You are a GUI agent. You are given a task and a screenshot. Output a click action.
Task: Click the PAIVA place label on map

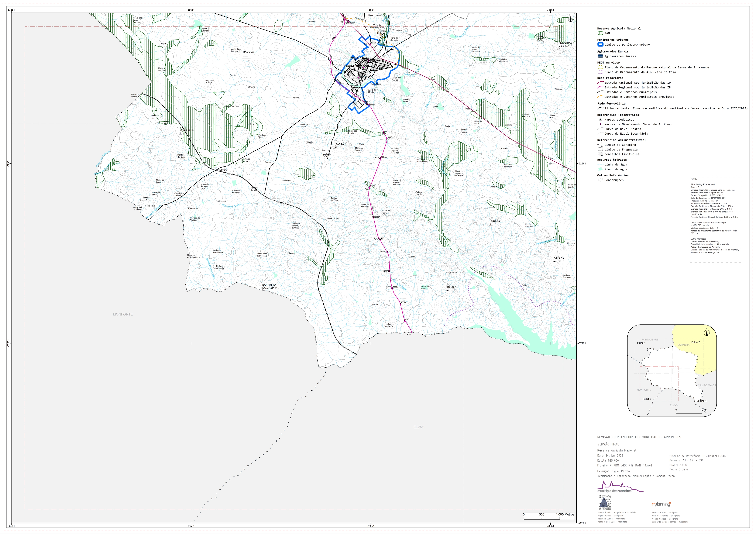(x=376, y=239)
